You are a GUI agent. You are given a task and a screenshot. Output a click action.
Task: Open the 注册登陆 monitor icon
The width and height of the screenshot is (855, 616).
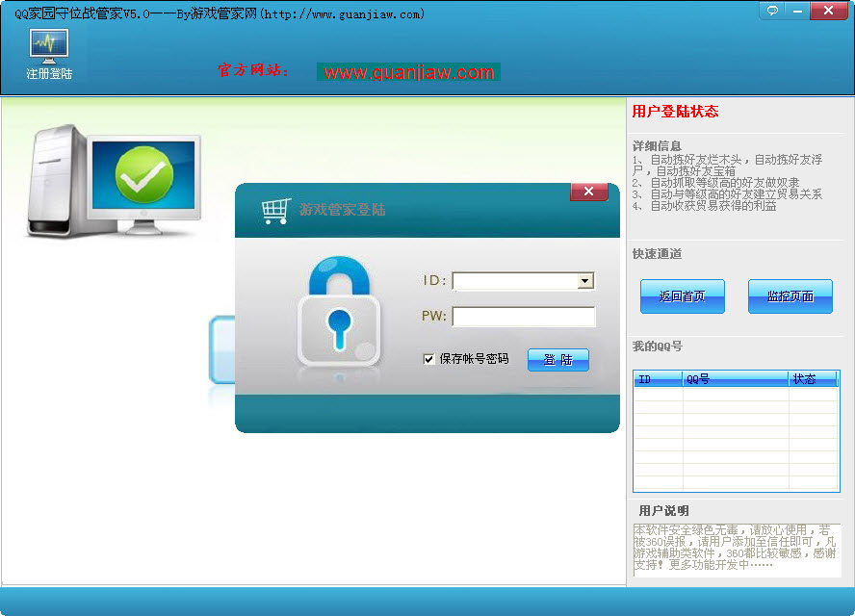click(49, 54)
